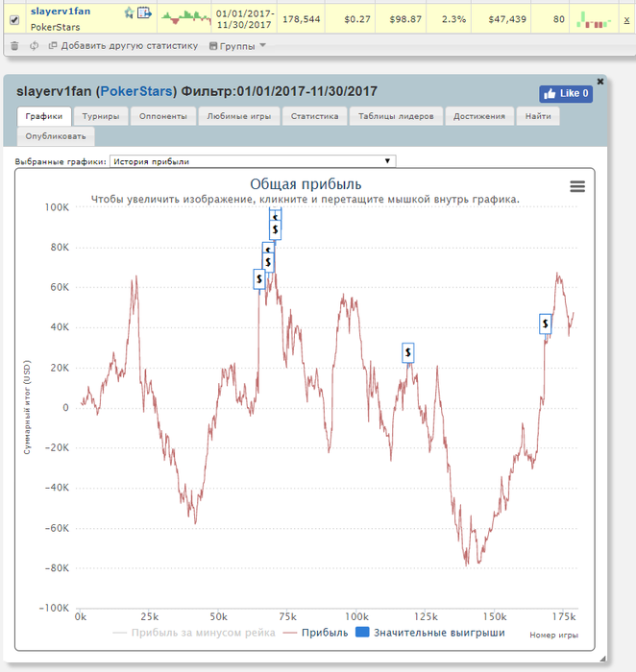Switch to the Достижения tab
Viewport: 636px width, 672px height.
(479, 116)
